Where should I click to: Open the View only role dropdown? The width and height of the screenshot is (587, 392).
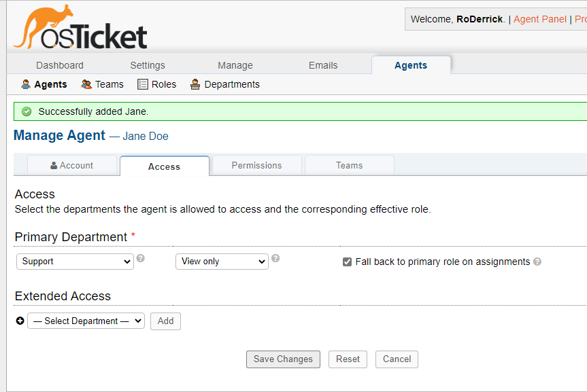click(x=222, y=262)
